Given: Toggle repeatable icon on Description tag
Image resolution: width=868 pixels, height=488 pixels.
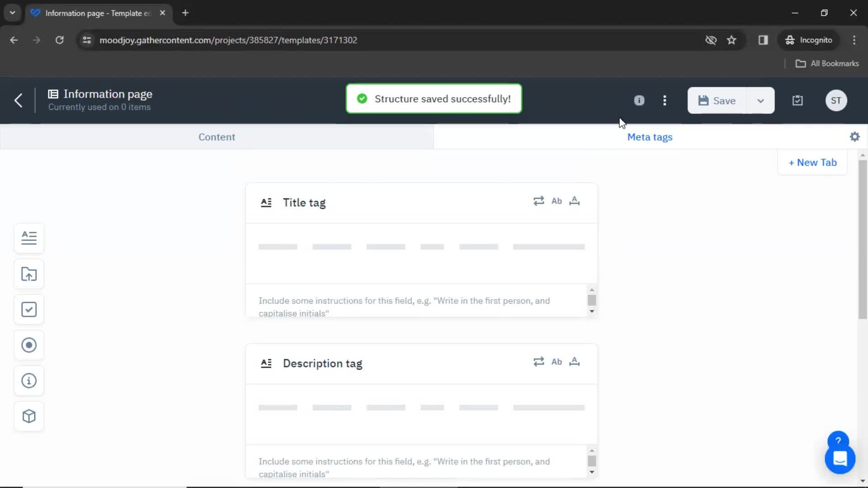Looking at the screenshot, I should (538, 362).
